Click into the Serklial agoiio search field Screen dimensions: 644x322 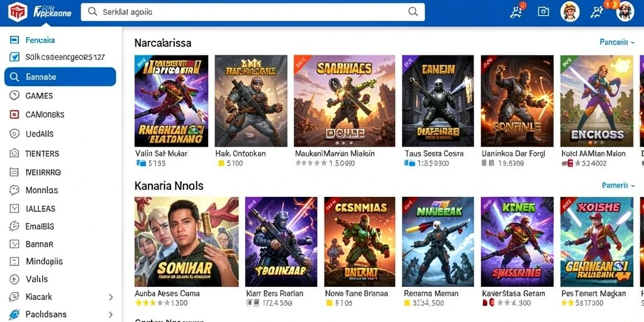click(253, 12)
